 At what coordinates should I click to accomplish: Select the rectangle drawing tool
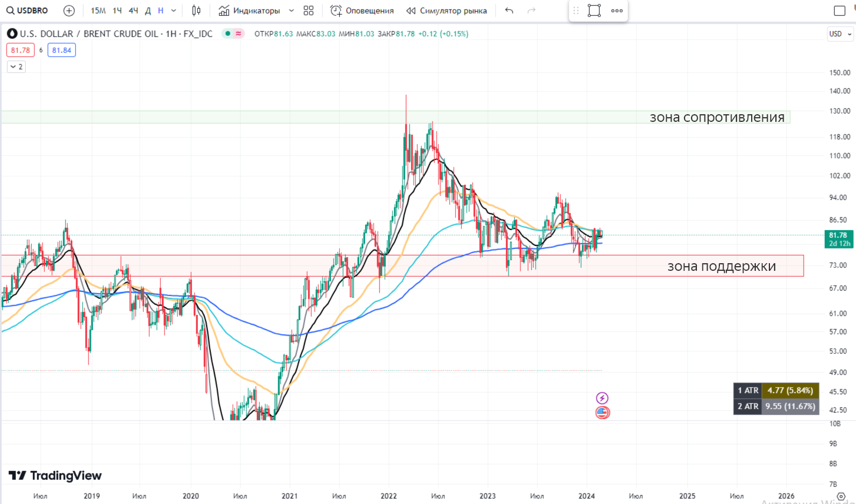click(x=594, y=11)
